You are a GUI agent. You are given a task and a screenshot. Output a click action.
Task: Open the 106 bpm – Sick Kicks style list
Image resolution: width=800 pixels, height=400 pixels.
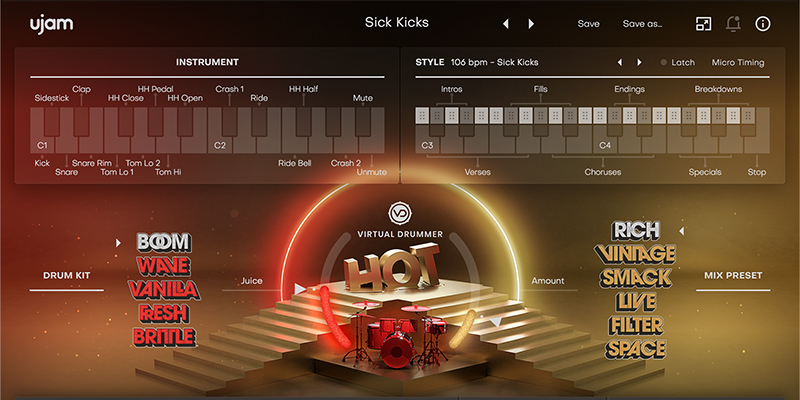494,63
